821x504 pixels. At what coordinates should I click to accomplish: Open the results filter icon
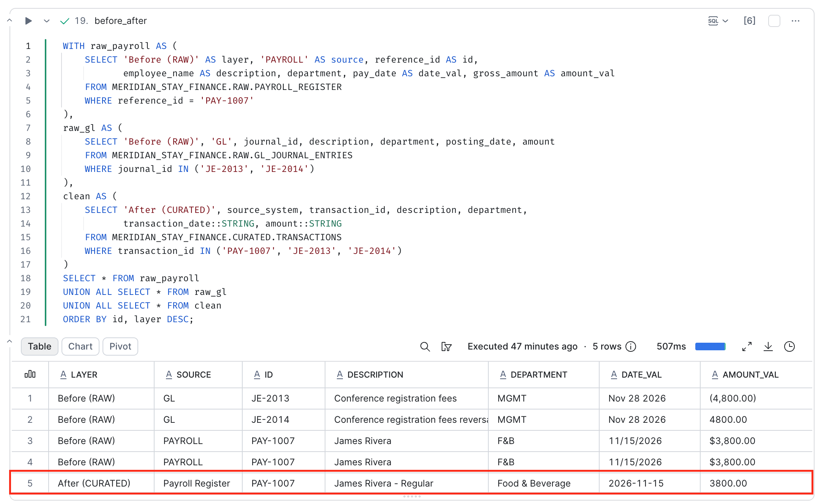click(446, 346)
